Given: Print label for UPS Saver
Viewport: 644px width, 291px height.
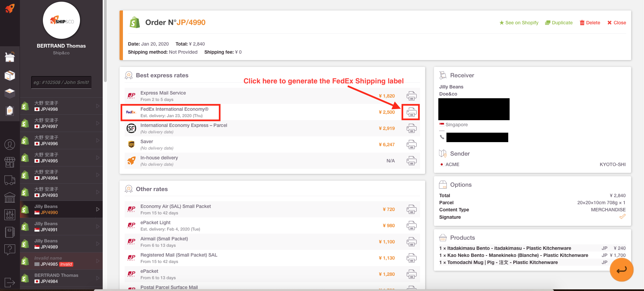Looking at the screenshot, I should pyautogui.click(x=411, y=144).
